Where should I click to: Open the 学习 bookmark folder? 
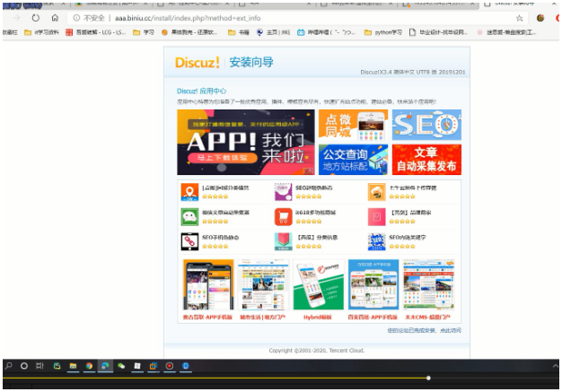144,32
